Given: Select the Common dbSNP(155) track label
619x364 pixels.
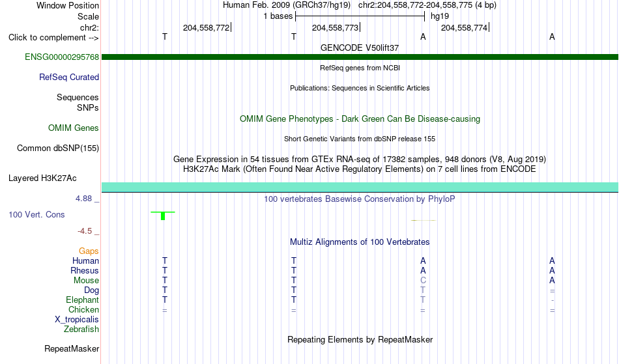Looking at the screenshot, I should coord(58,148).
